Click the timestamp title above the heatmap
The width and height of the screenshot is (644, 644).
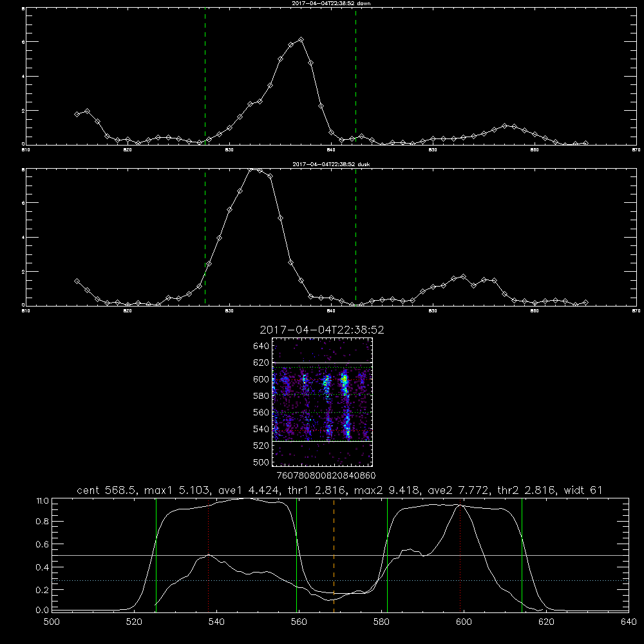click(322, 330)
